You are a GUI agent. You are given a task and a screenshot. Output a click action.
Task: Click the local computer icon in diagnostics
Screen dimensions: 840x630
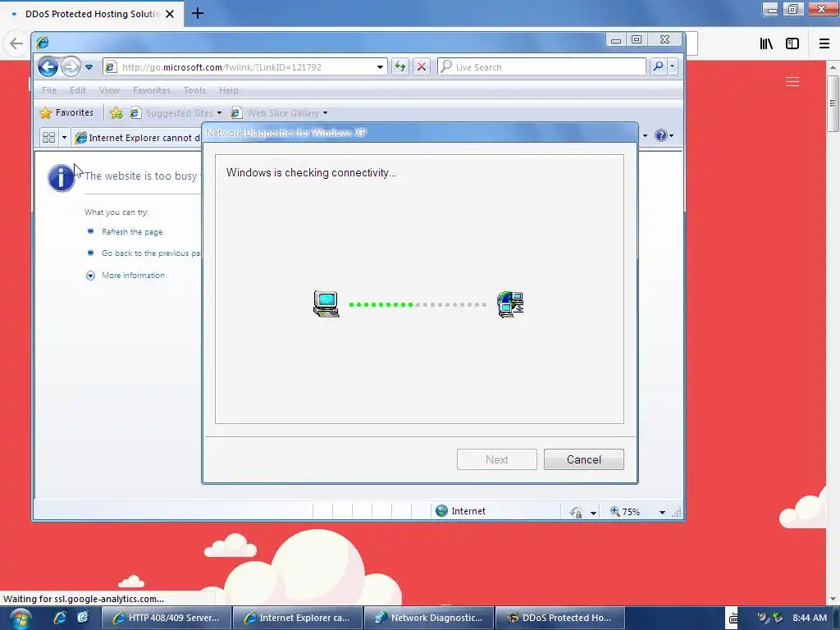point(326,304)
